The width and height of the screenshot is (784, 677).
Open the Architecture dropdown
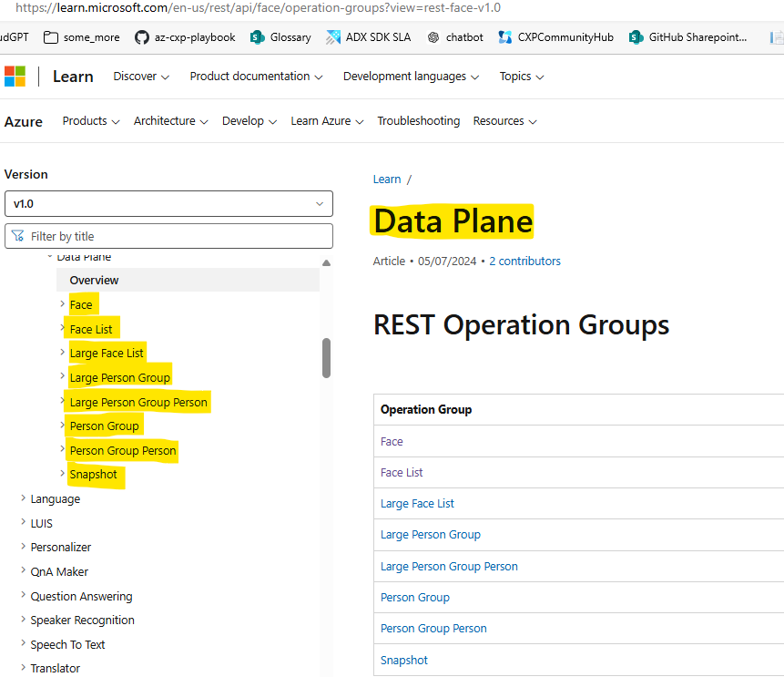[x=170, y=121]
